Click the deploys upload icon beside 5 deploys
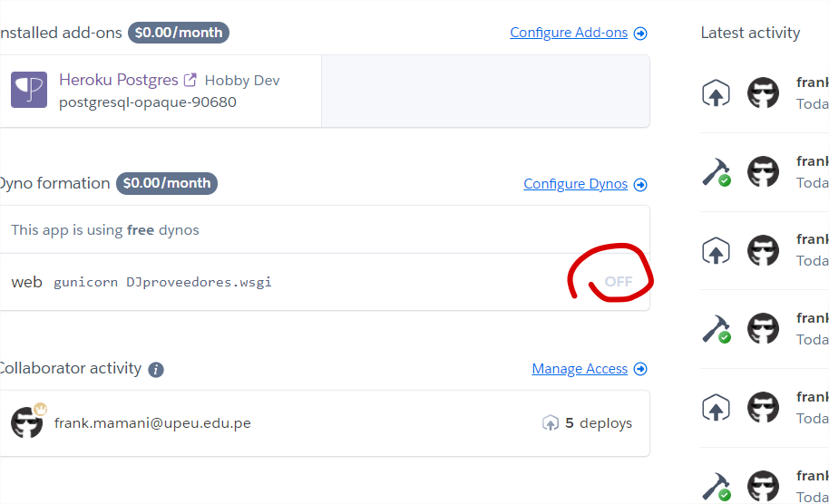 [551, 423]
